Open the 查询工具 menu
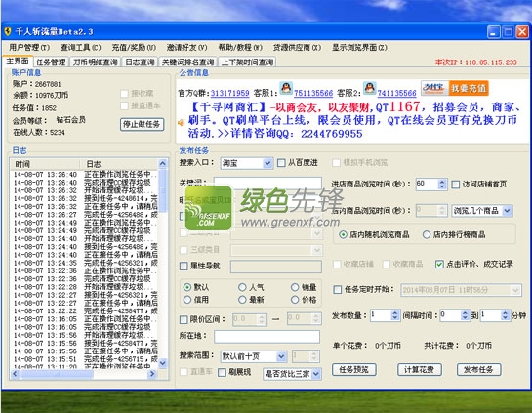The image size is (532, 413). [x=81, y=48]
